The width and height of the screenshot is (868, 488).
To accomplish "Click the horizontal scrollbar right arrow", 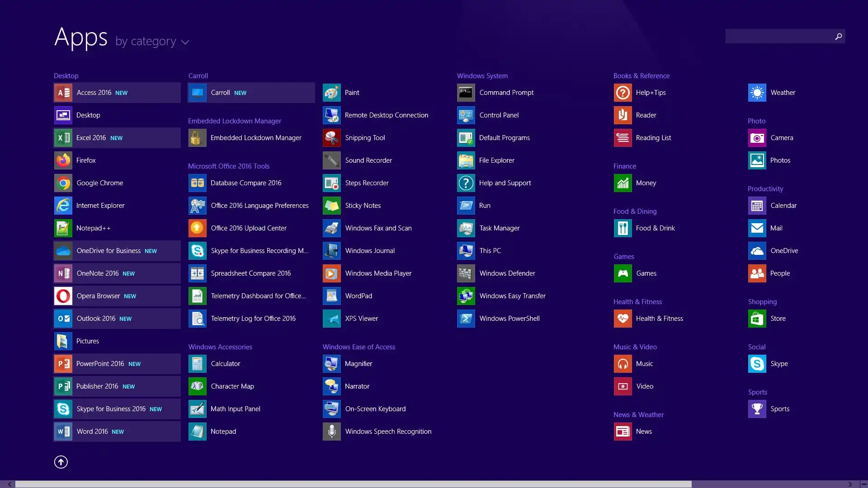I will point(850,484).
